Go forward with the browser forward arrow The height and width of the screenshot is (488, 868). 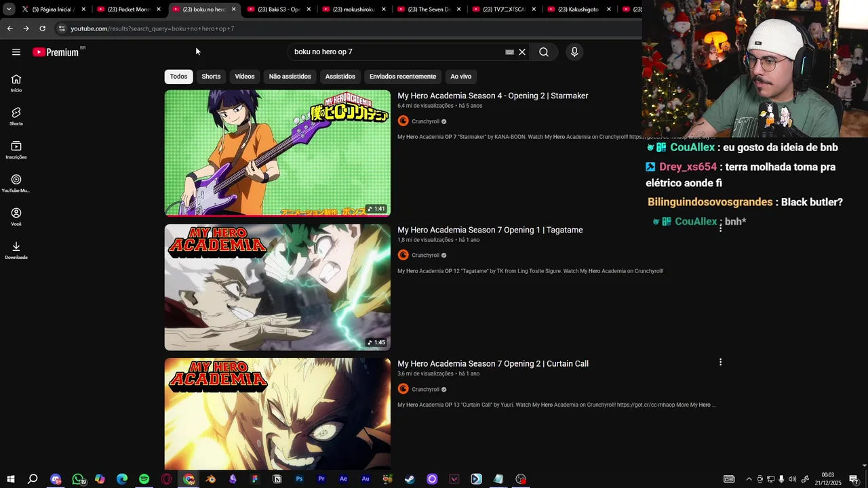pyautogui.click(x=26, y=28)
